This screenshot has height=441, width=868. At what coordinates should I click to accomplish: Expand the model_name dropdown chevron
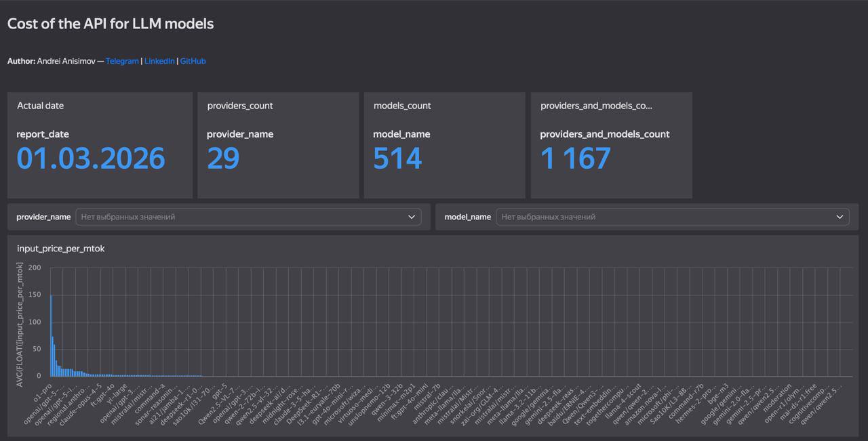point(840,217)
